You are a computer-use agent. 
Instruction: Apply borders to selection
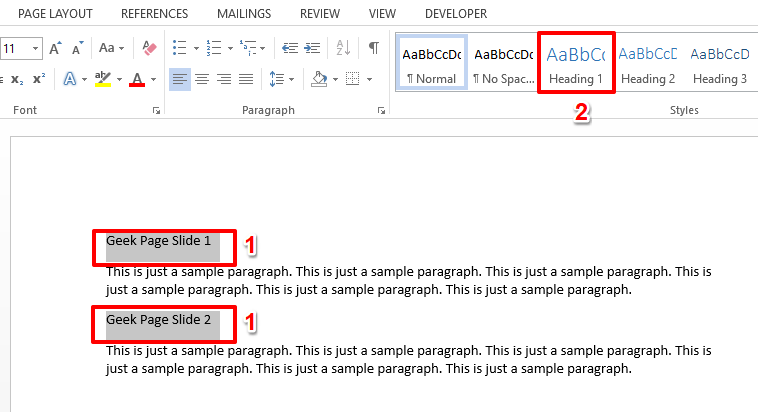353,79
